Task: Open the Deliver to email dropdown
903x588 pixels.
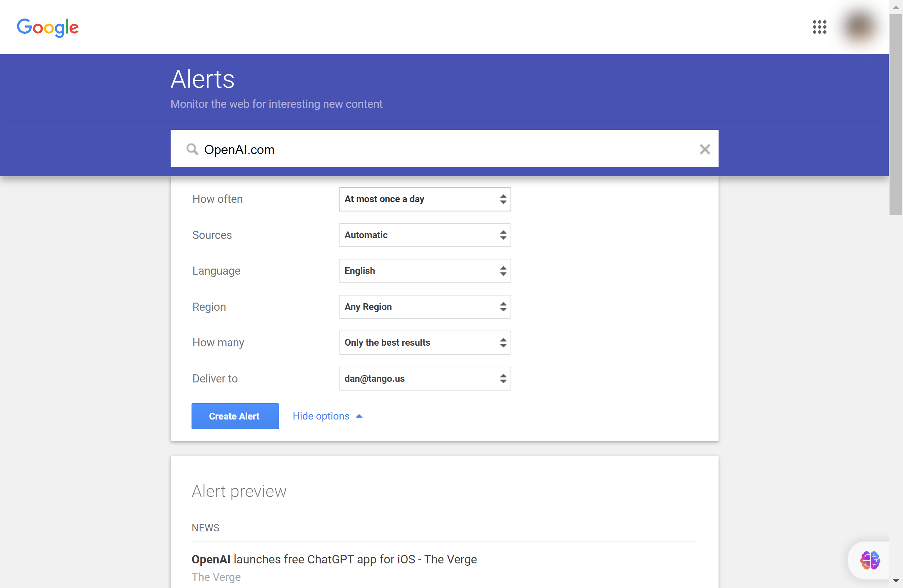Action: pyautogui.click(x=425, y=378)
